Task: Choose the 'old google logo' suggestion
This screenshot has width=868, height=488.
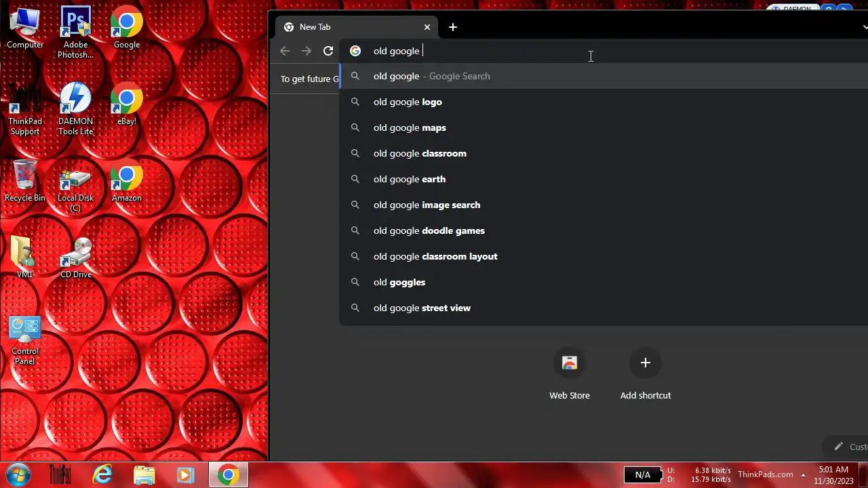Action: (x=604, y=102)
